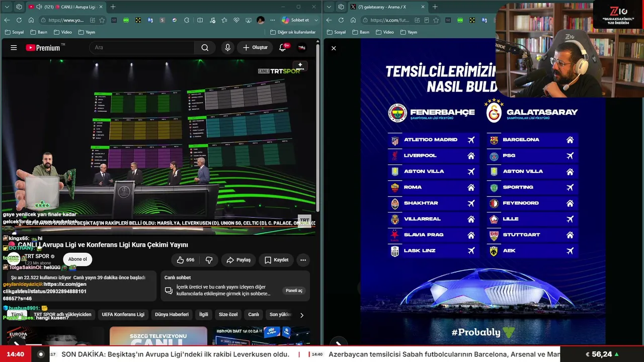The width and height of the screenshot is (644, 362).
Task: Select the Tümü filter chip
Action: (18, 315)
